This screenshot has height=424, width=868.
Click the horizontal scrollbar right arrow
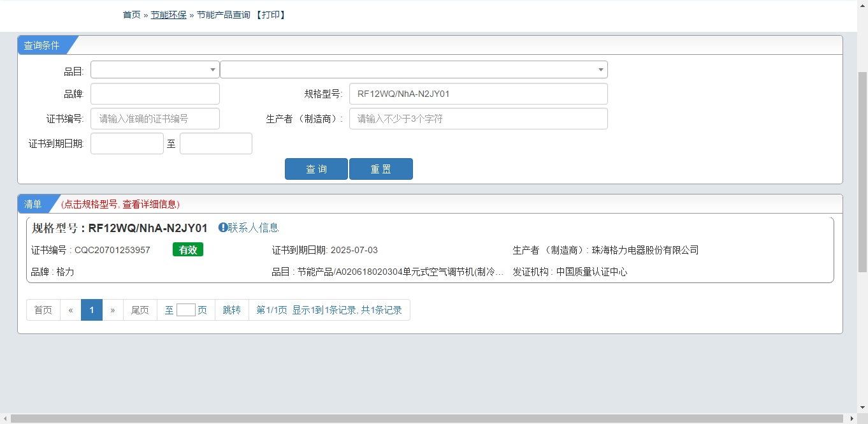pyautogui.click(x=851, y=418)
